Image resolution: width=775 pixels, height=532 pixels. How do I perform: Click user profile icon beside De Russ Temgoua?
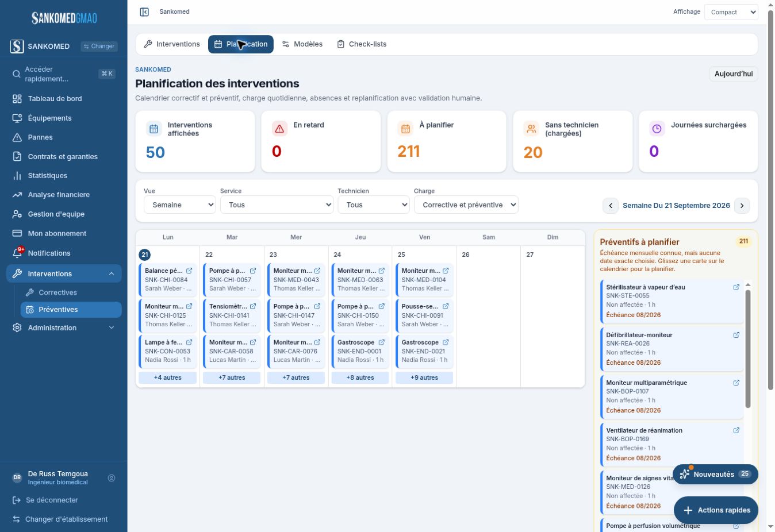(112, 478)
